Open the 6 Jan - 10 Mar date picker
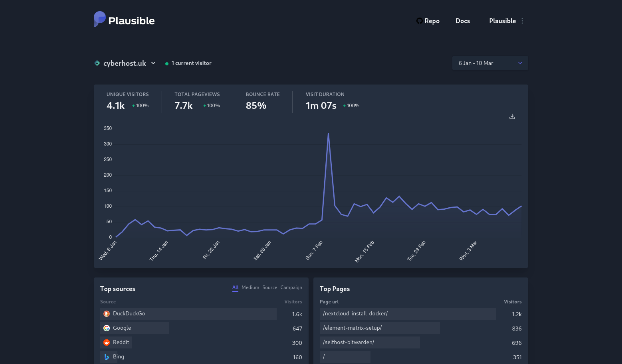The height and width of the screenshot is (364, 622). tap(490, 63)
